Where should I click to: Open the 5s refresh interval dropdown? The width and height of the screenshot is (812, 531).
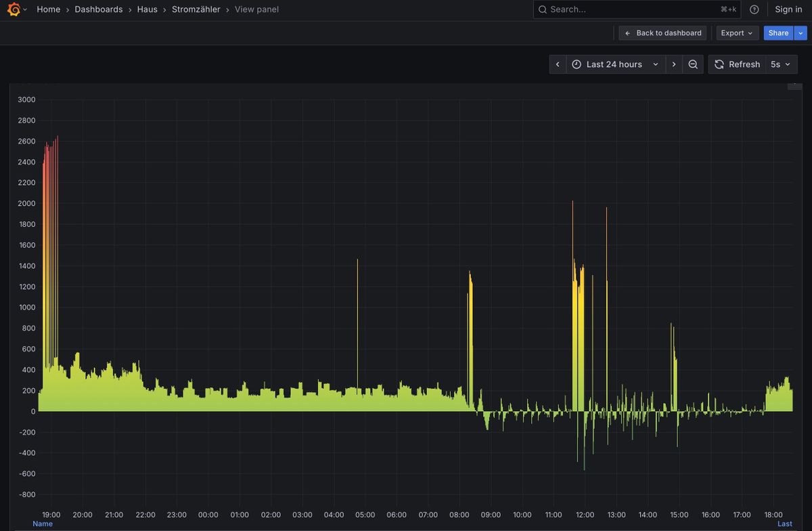pyautogui.click(x=781, y=64)
